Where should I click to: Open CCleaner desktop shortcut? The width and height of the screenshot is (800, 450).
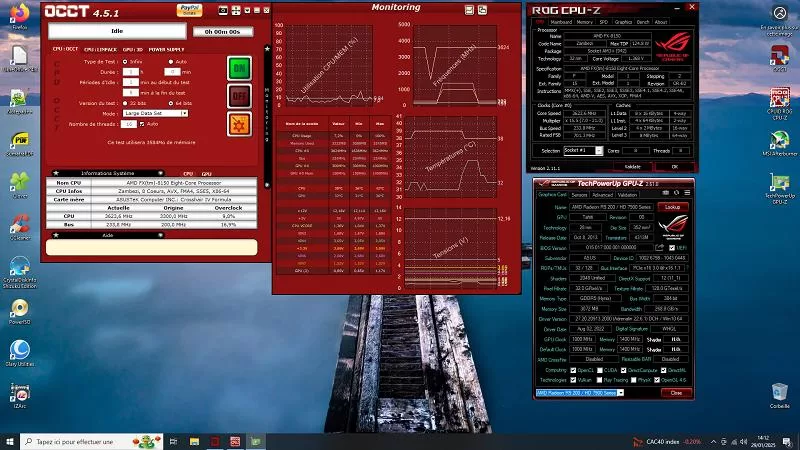pos(19,227)
